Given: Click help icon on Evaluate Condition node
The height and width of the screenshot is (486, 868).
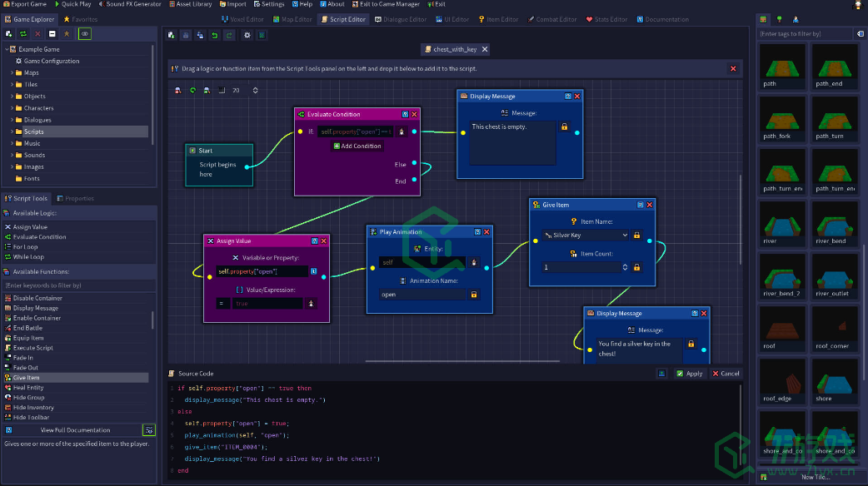Looking at the screenshot, I should tap(405, 114).
